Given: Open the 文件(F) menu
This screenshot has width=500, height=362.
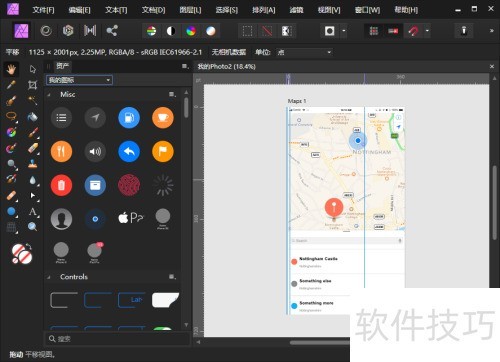Looking at the screenshot, I should coord(43,10).
